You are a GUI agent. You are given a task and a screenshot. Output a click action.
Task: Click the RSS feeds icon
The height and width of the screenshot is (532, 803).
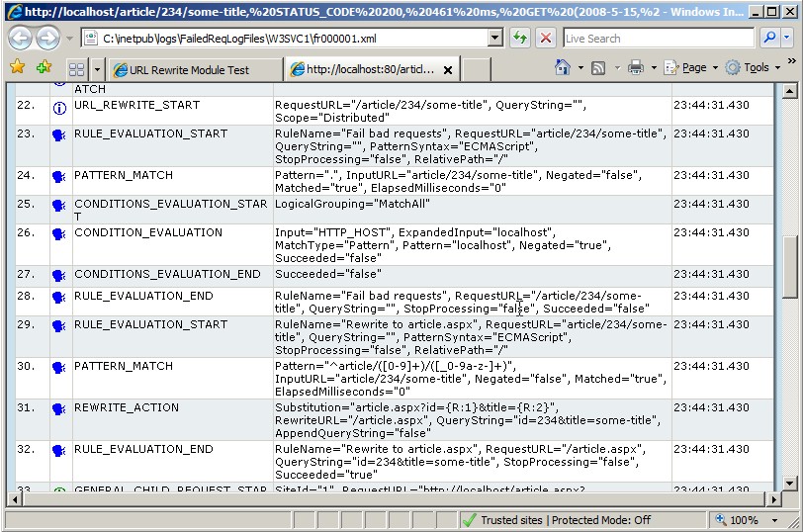[598, 67]
